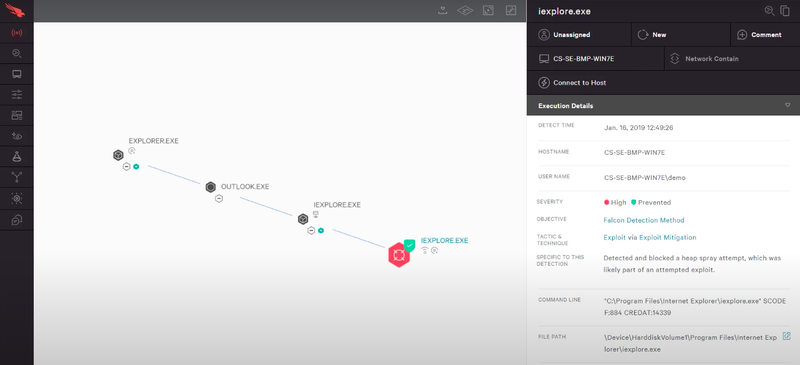Click the investigate search icon in panel header
This screenshot has height=365, width=800.
click(769, 11)
